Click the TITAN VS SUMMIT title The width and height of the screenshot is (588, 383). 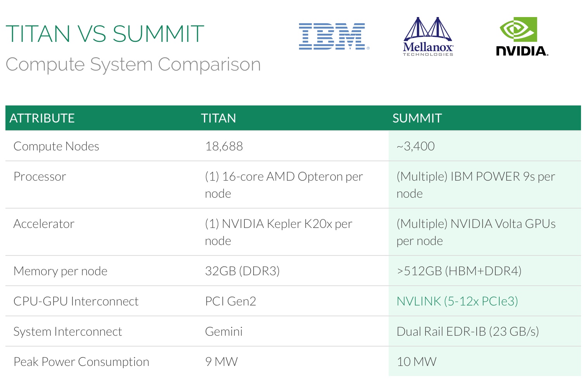tap(105, 34)
